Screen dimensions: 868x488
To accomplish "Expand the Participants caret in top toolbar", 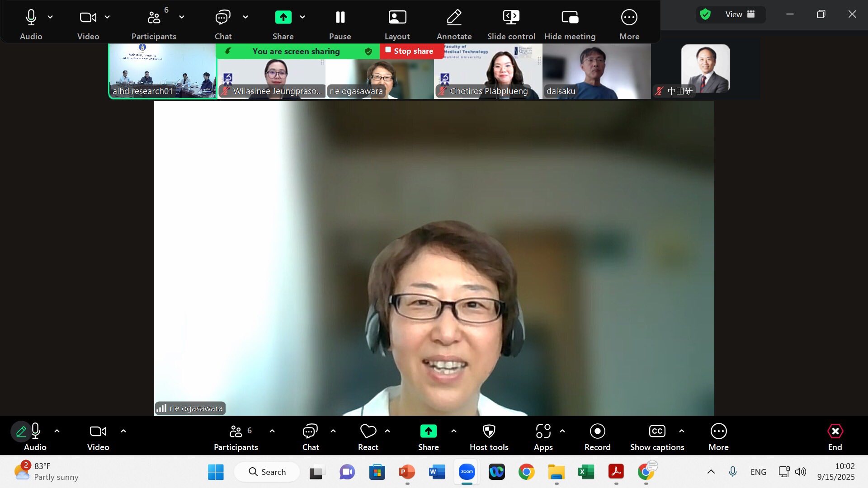I will pos(181,17).
